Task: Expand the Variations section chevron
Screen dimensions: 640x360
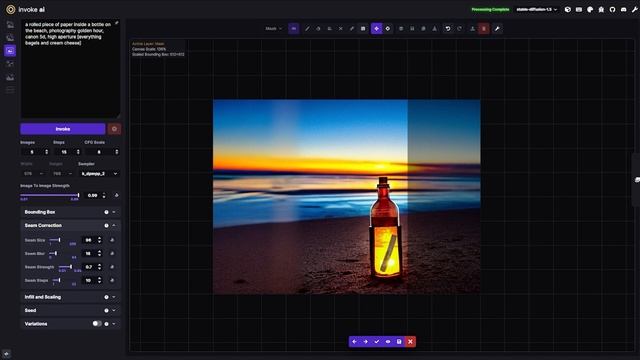Action: coord(114,324)
